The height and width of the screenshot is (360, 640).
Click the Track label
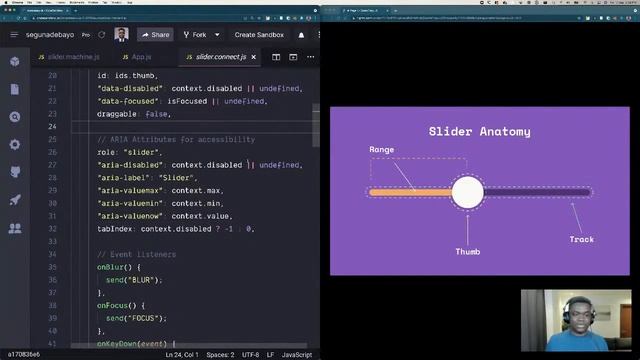tap(582, 239)
